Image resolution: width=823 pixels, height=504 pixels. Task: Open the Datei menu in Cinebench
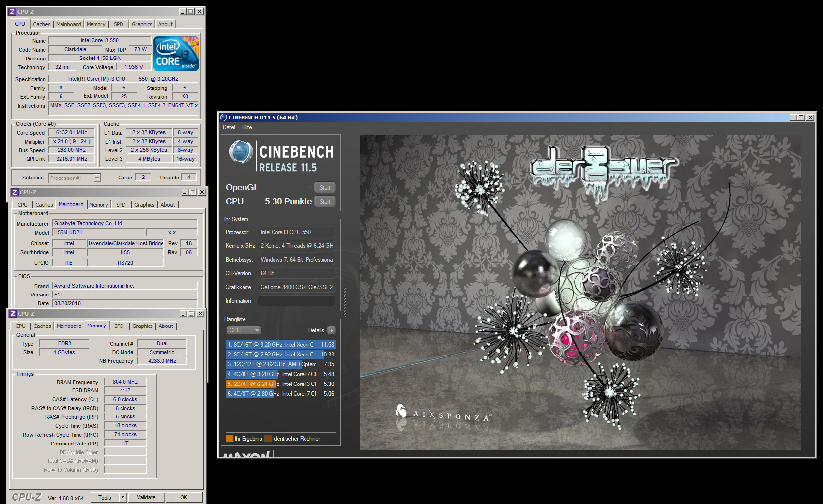point(229,127)
